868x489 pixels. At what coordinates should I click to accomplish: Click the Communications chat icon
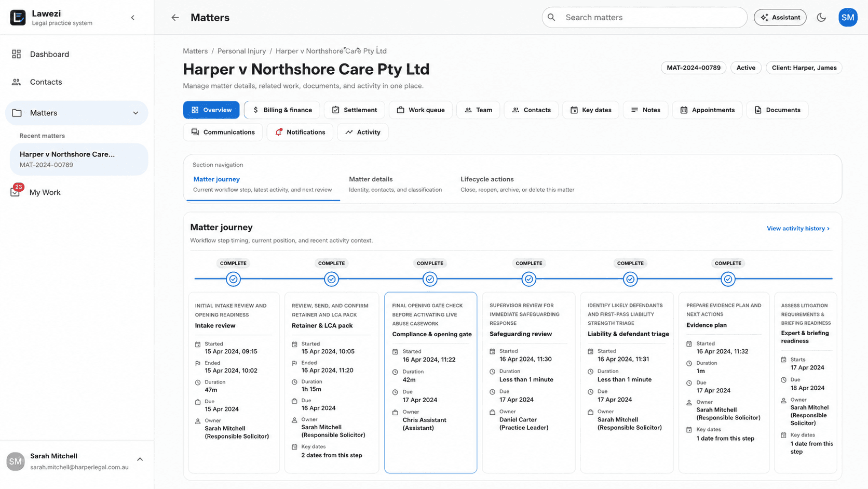coord(195,132)
